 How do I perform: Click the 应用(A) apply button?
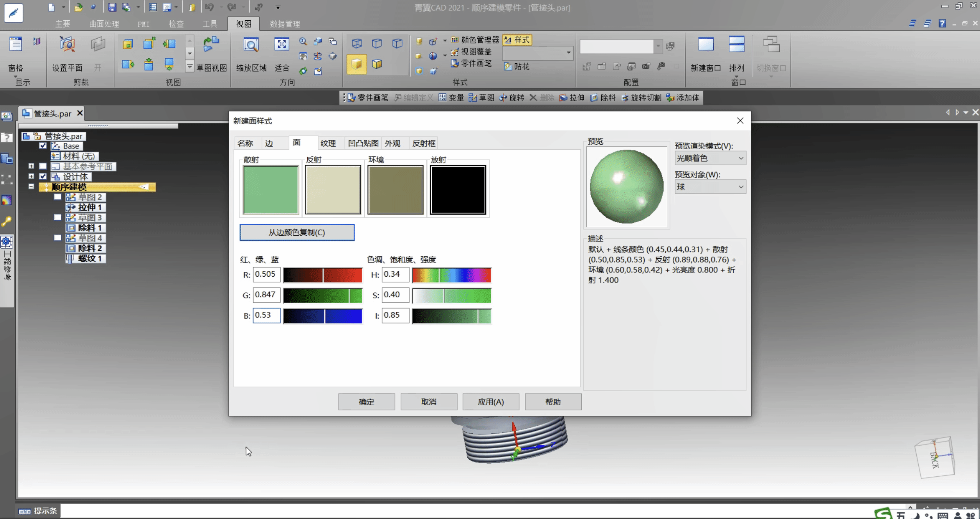[491, 402]
